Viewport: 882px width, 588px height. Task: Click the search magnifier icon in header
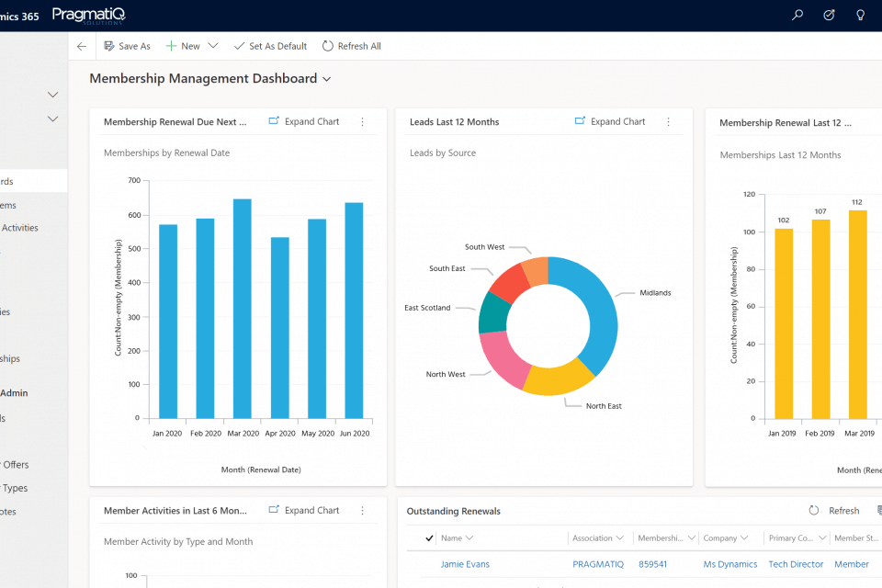tap(797, 16)
